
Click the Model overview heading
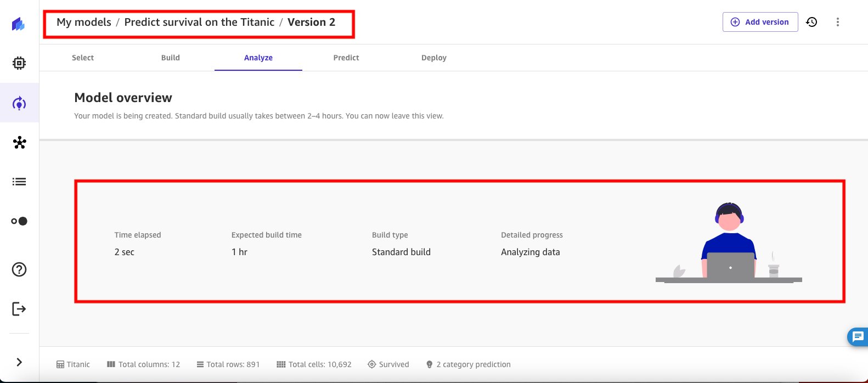point(123,98)
